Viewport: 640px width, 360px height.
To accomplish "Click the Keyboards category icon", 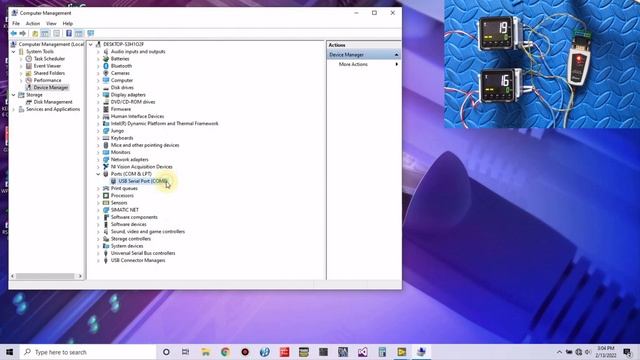I will point(106,138).
